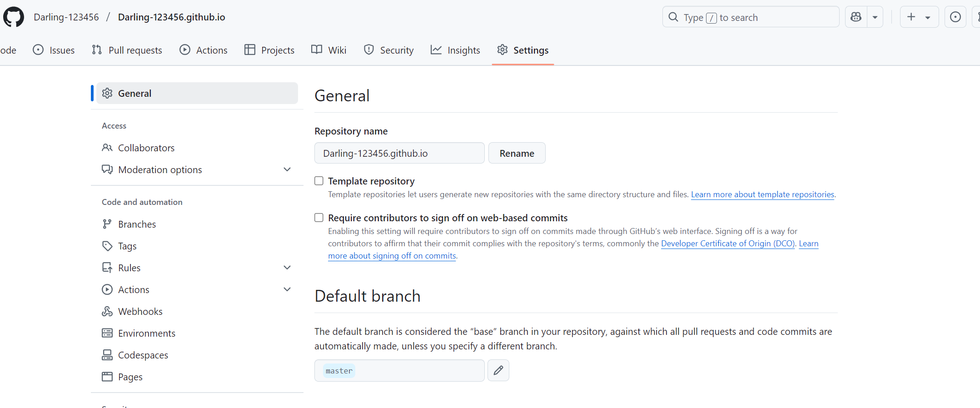This screenshot has width=980, height=408.
Task: Check Require contributors to sign off checkbox
Action: (x=319, y=218)
